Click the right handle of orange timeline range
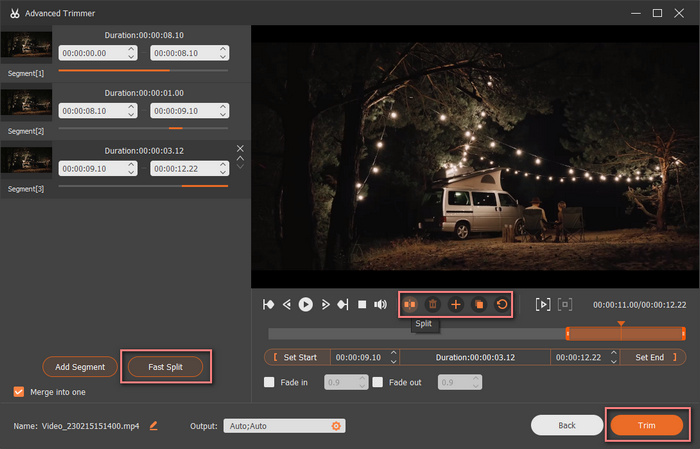Screen dimensions: 700x449 click(x=683, y=333)
